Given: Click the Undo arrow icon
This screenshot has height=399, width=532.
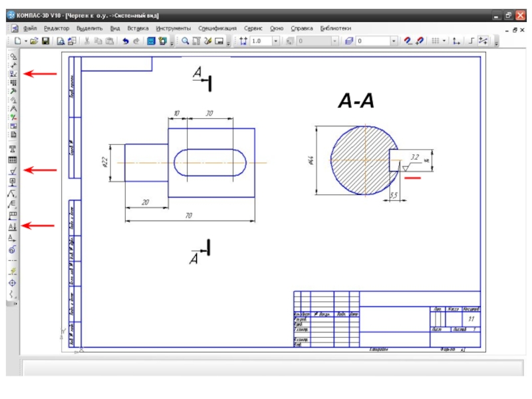Looking at the screenshot, I should [x=125, y=41].
